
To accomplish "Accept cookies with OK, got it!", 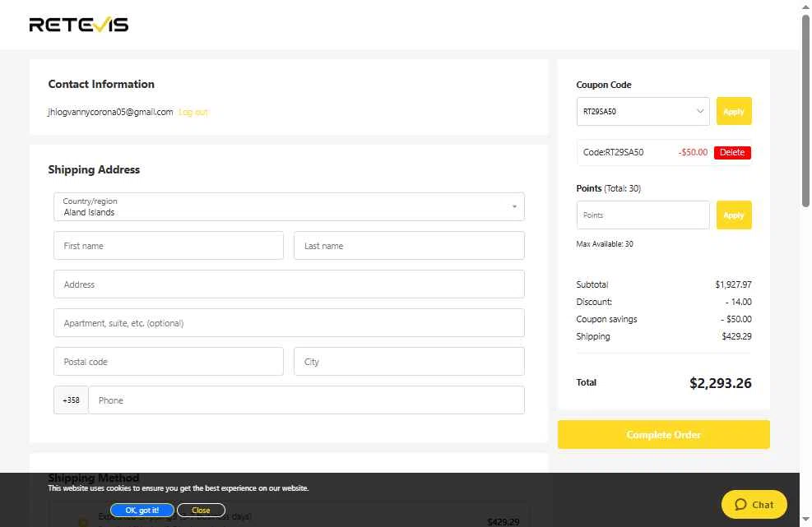I will (x=142, y=510).
